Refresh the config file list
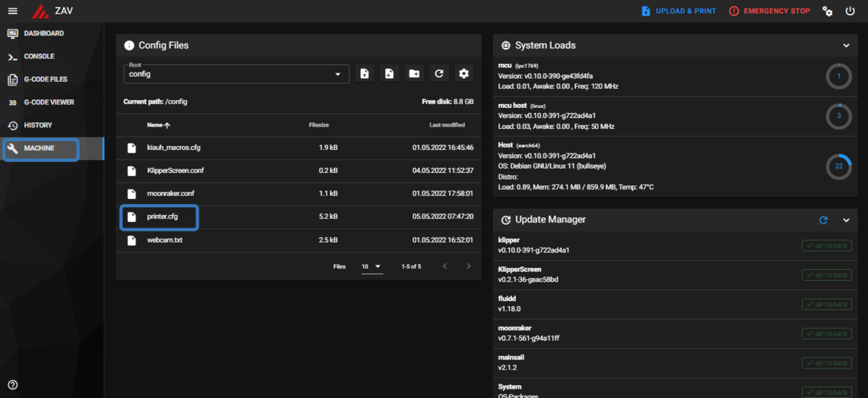The height and width of the screenshot is (398, 868). pos(438,74)
